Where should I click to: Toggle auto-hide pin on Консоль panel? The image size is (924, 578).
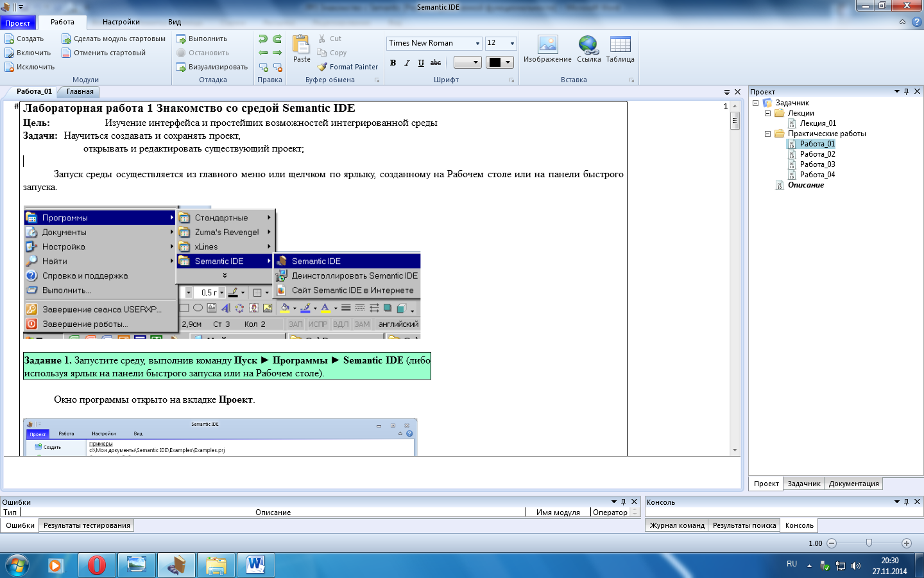pos(906,502)
